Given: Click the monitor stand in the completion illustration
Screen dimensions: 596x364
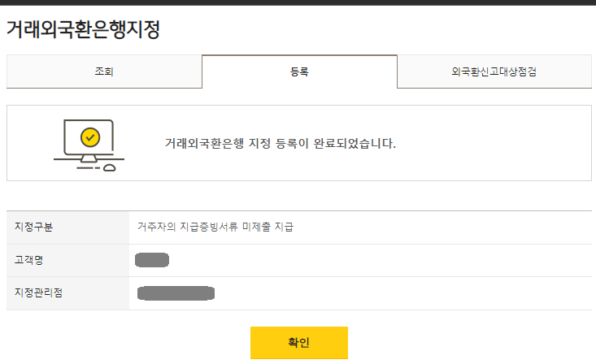Looking at the screenshot, I should point(89,158).
